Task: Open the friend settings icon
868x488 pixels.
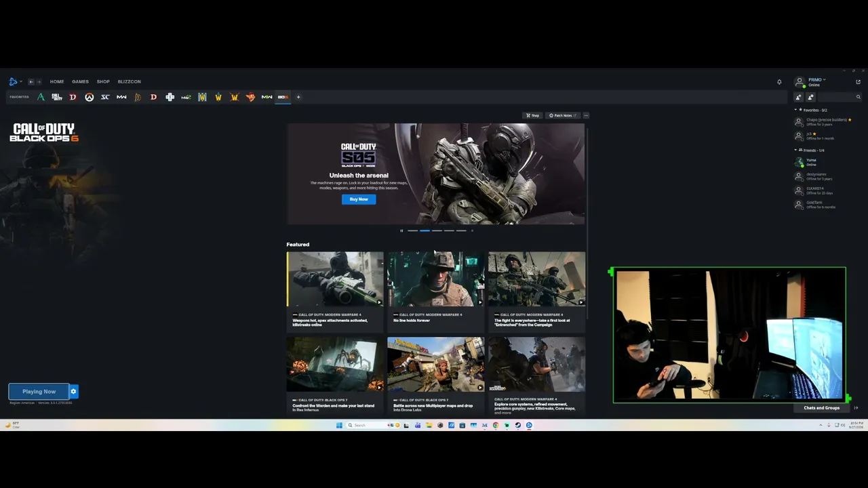Action: (x=810, y=98)
